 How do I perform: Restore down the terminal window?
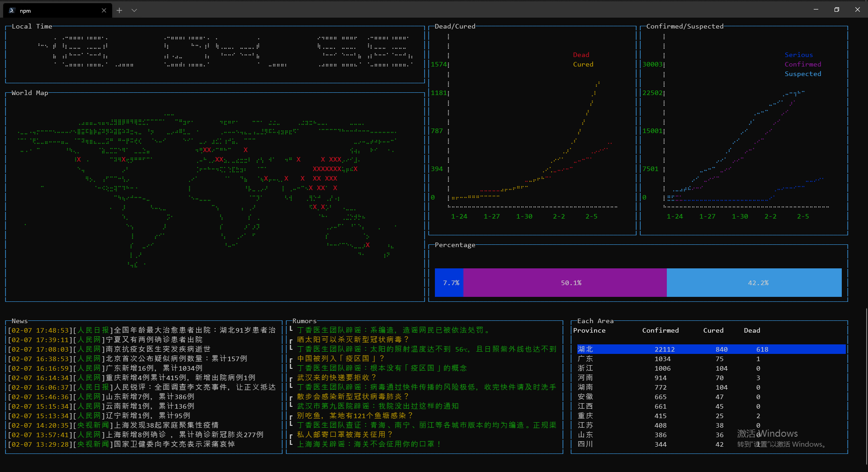[837, 10]
